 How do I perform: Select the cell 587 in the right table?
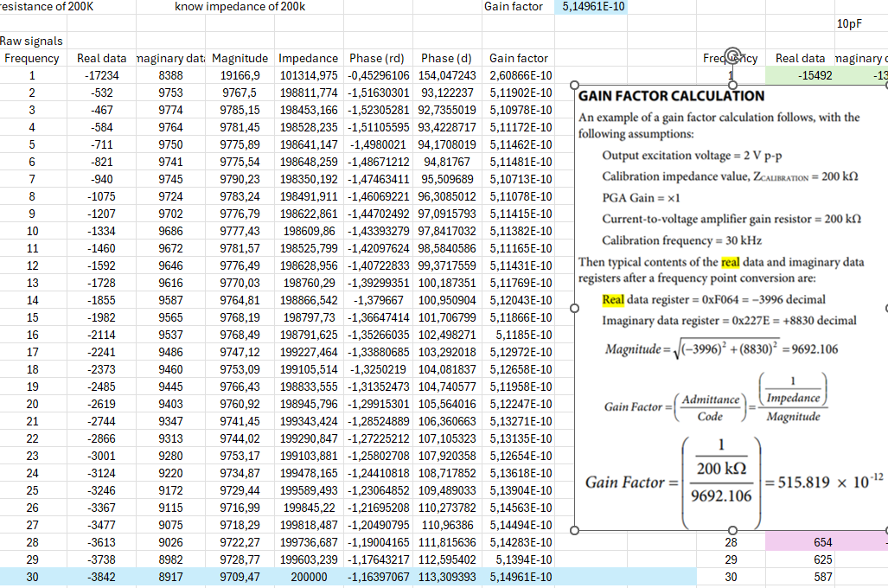click(800, 577)
